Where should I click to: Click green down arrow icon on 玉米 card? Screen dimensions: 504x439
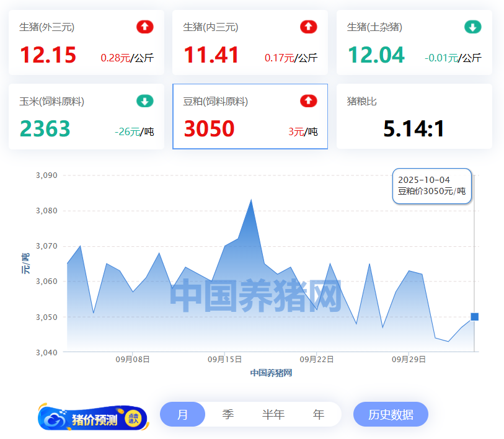click(144, 101)
